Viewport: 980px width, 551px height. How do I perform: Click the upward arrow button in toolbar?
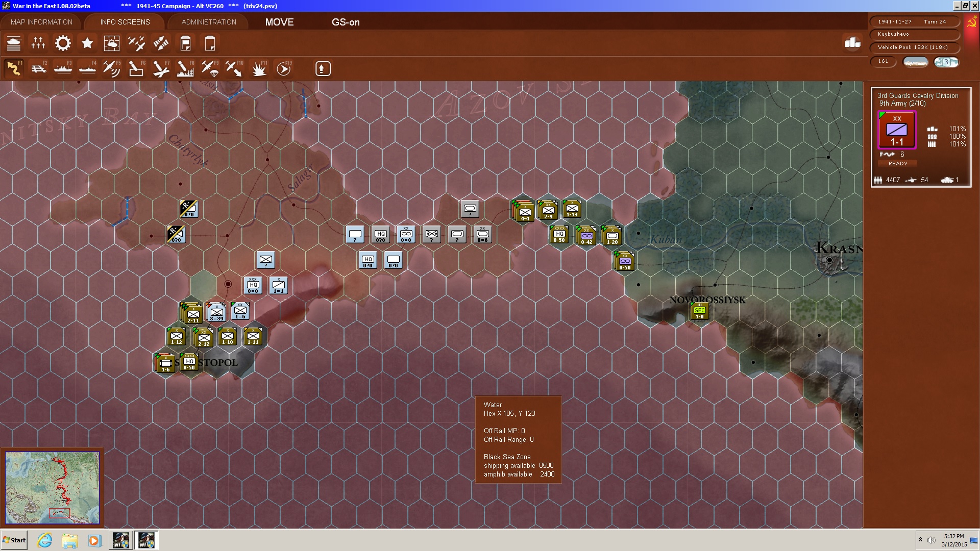pyautogui.click(x=323, y=68)
